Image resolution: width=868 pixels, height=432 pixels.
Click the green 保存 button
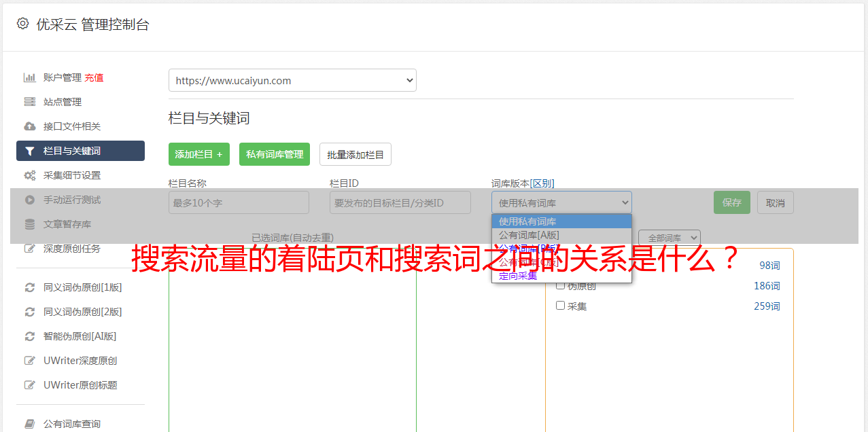tap(732, 202)
